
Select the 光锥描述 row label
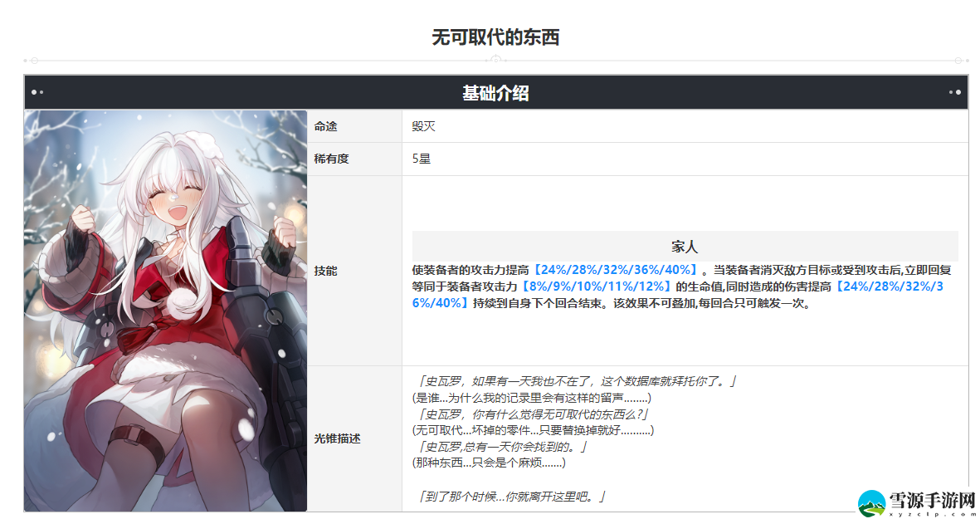[x=338, y=439]
